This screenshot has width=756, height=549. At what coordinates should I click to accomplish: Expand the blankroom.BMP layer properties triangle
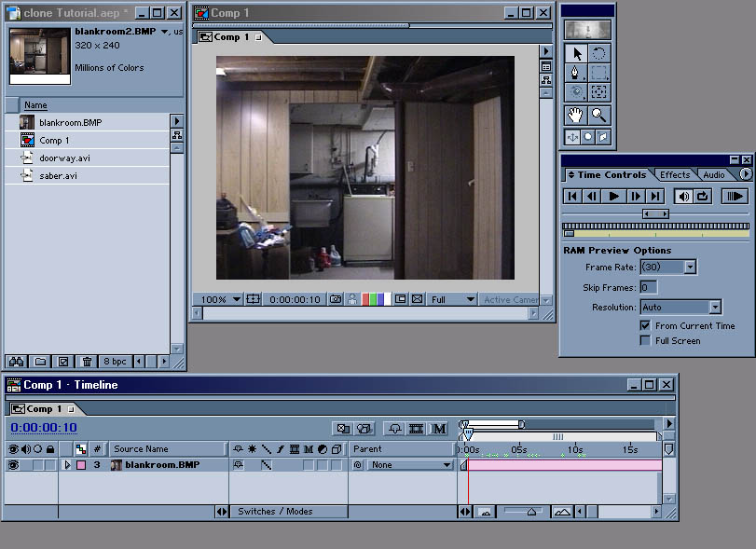pos(67,465)
